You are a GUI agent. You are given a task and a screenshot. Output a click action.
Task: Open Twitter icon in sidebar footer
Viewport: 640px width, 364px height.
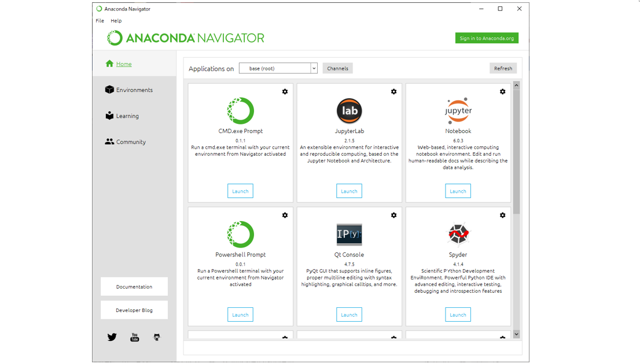click(112, 337)
